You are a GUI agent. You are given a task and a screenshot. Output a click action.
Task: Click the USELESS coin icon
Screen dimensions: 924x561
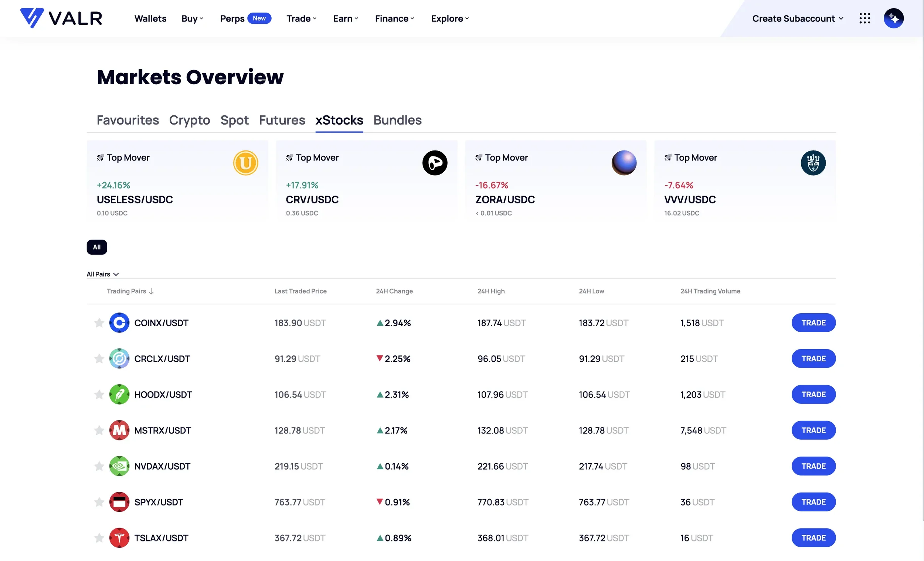246,163
